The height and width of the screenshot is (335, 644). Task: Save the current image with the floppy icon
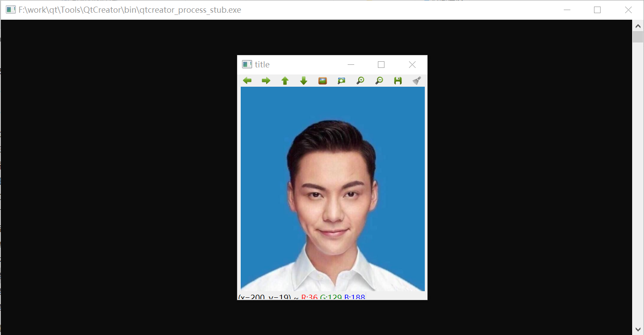coord(398,81)
